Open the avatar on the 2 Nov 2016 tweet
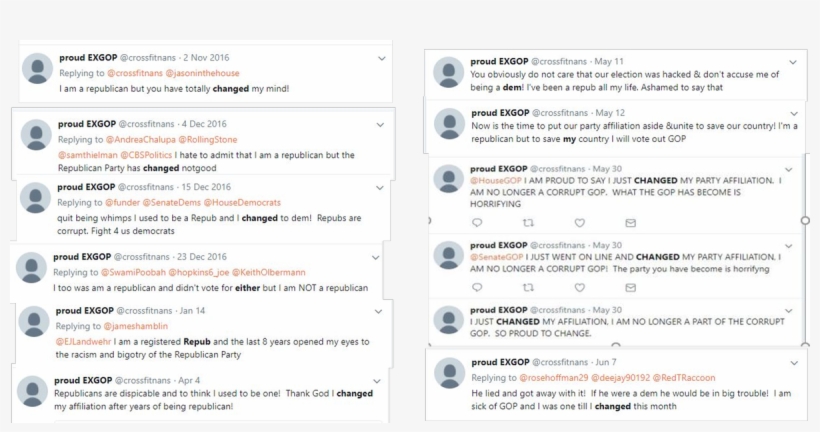Image resolution: width=820 pixels, height=432 pixels. pos(37,68)
